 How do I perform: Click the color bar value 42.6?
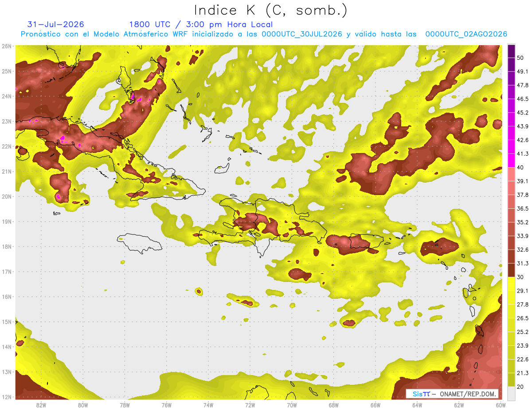(x=523, y=140)
